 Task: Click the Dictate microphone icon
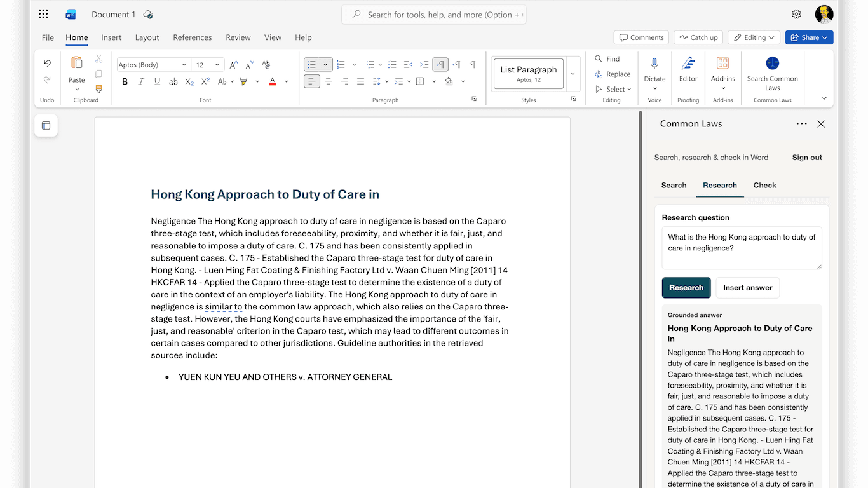654,64
